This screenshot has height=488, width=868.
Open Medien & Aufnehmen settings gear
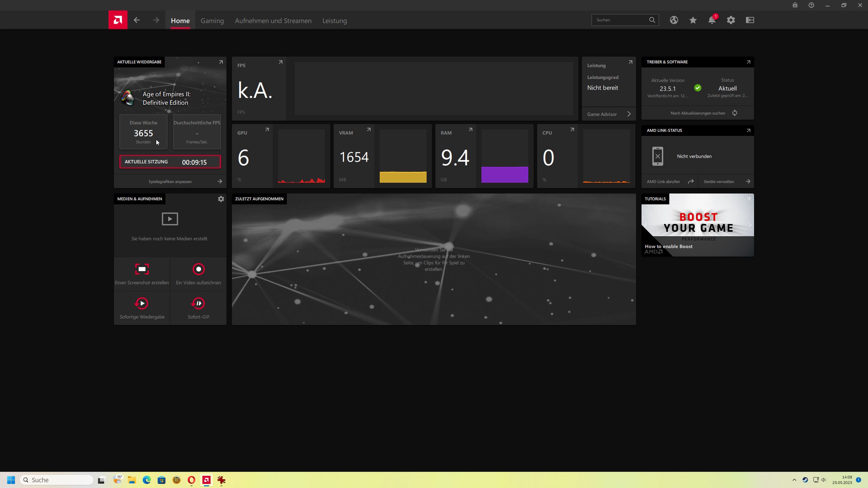pos(221,199)
